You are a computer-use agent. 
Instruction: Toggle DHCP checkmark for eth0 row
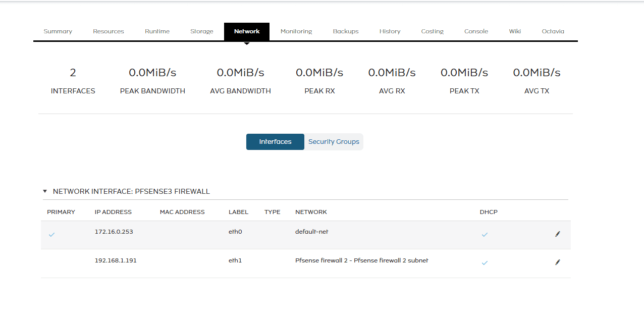pos(485,235)
